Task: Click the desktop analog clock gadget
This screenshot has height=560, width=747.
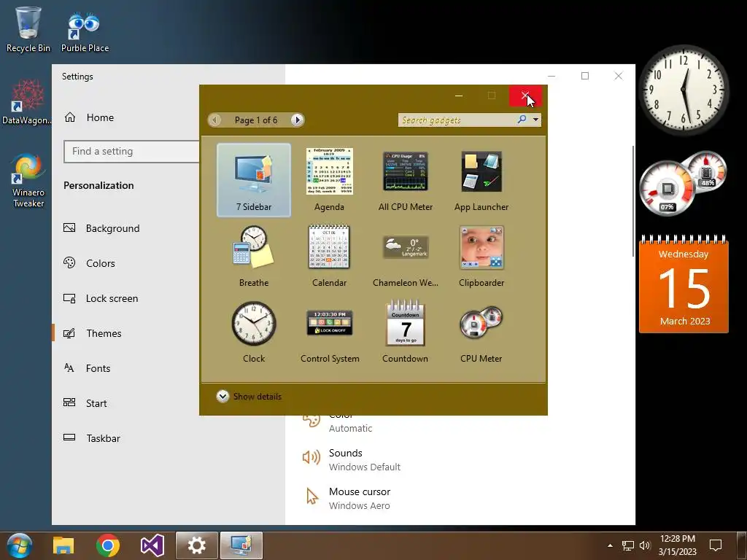Action: coord(684,89)
